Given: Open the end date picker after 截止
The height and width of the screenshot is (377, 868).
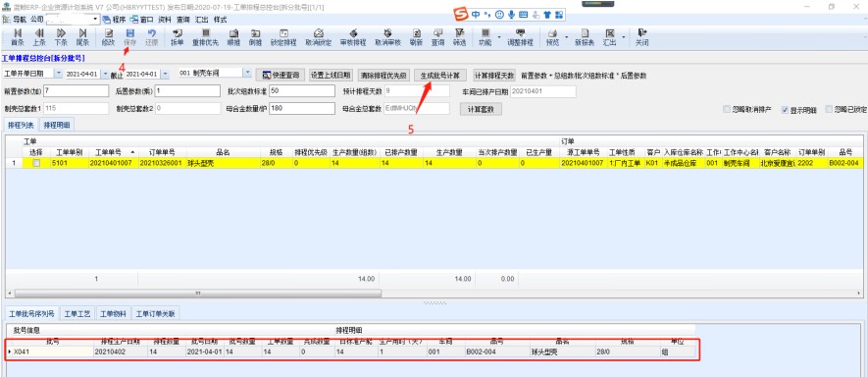Looking at the screenshot, I should (165, 74).
